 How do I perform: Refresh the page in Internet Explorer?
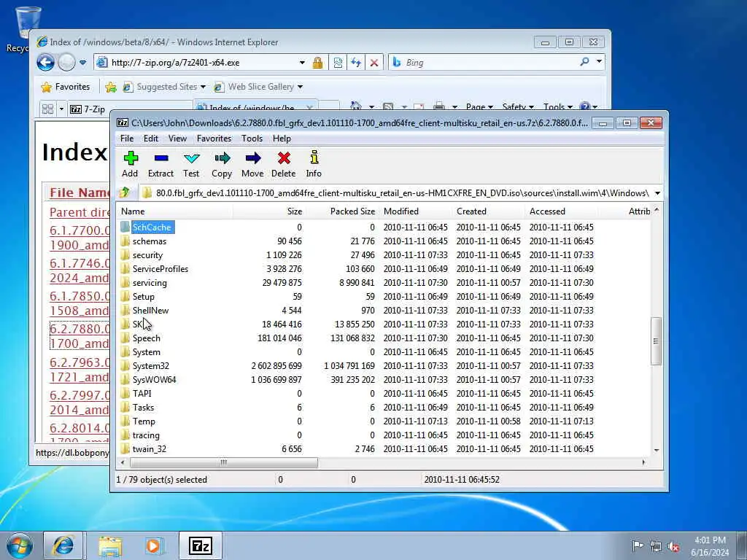[356, 63]
